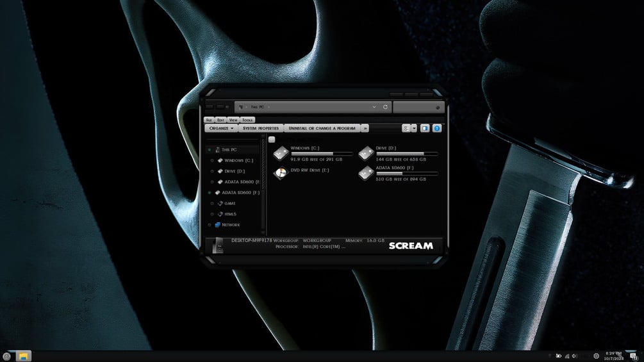The width and height of the screenshot is (644, 362).
Task: Open the notification center icon
Action: coord(634,356)
